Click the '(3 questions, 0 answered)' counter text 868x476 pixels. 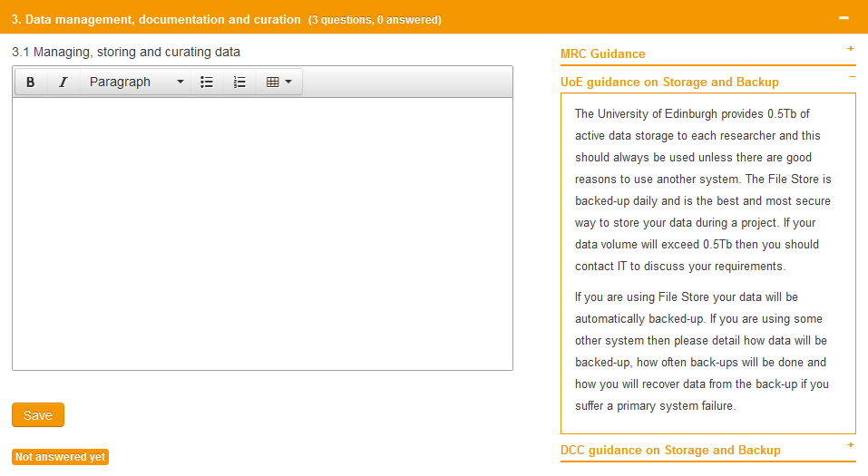[x=375, y=20]
